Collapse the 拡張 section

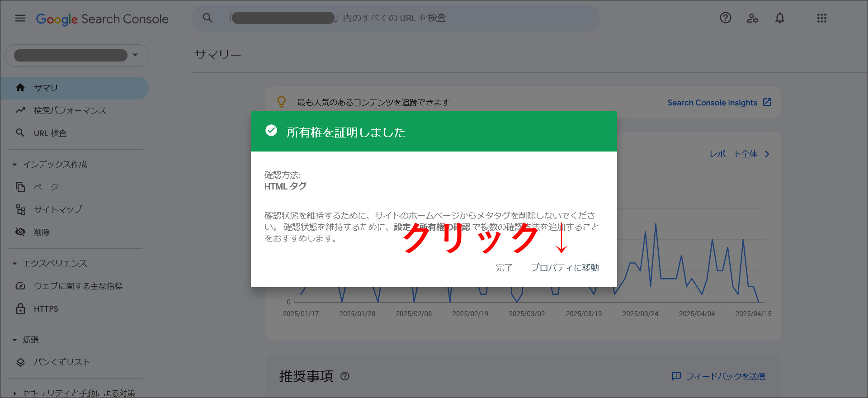pyautogui.click(x=30, y=339)
